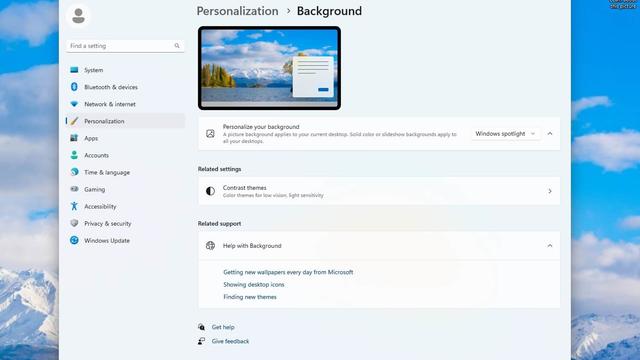
Task: Click the user profile avatar icon
Action: point(78,16)
